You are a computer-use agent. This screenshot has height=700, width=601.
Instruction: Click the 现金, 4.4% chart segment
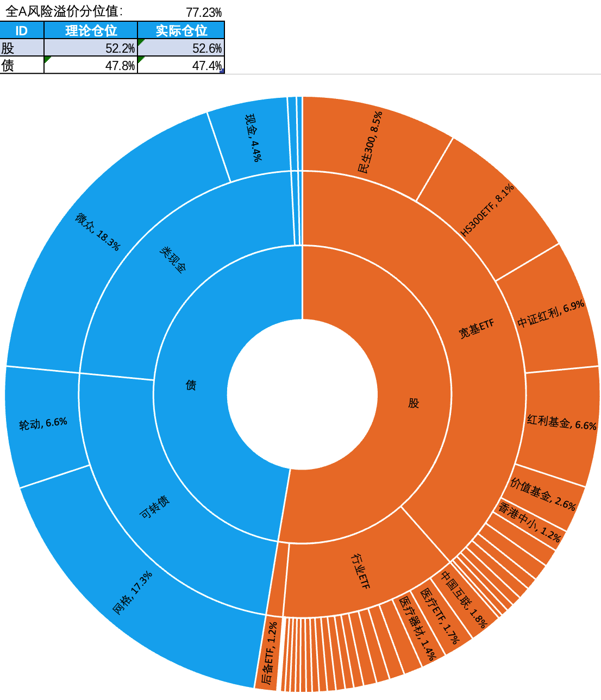(x=253, y=137)
